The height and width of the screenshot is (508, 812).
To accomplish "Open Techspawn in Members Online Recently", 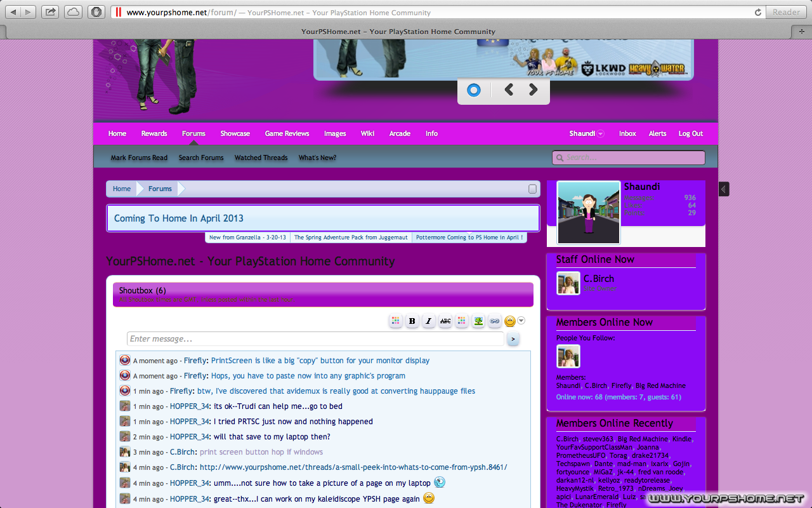I will pos(573,464).
